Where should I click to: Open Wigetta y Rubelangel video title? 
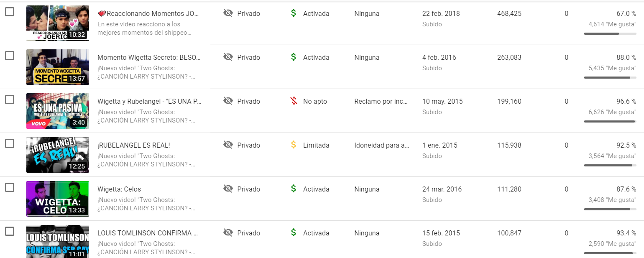tap(149, 101)
